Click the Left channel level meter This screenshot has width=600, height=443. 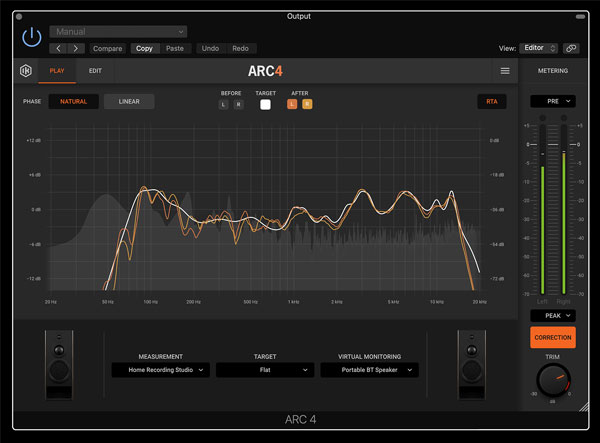[x=542, y=209]
